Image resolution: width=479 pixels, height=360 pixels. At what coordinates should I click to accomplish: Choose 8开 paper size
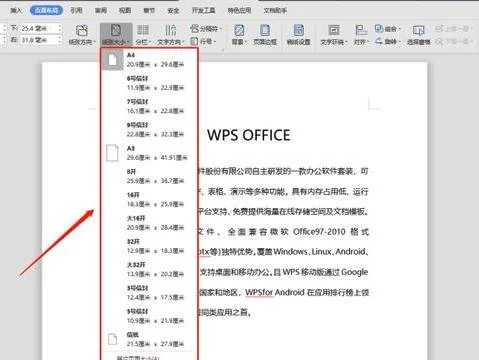[149, 176]
